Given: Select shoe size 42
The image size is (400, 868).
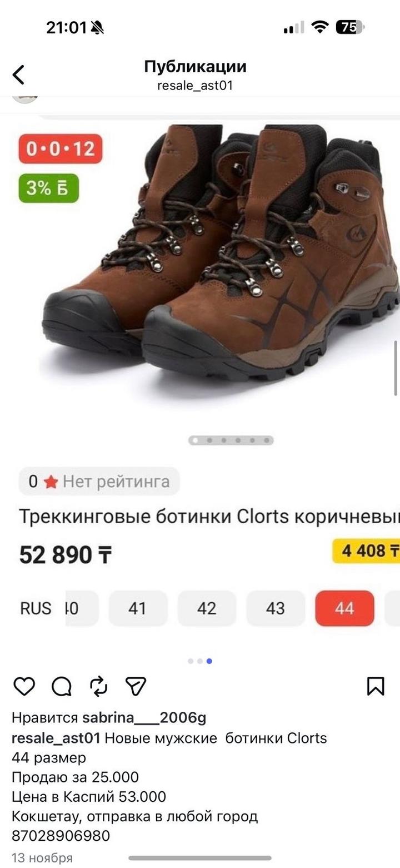Looking at the screenshot, I should point(207,608).
